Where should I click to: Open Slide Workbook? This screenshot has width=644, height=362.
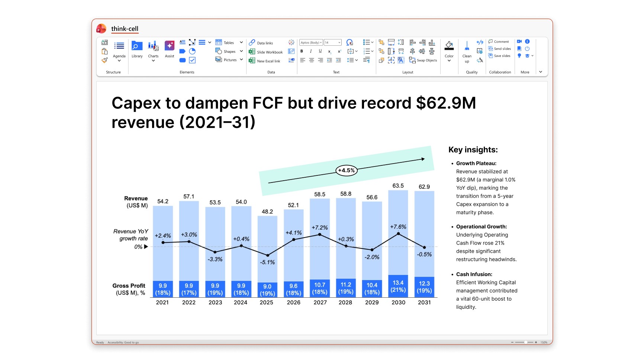pyautogui.click(x=266, y=52)
